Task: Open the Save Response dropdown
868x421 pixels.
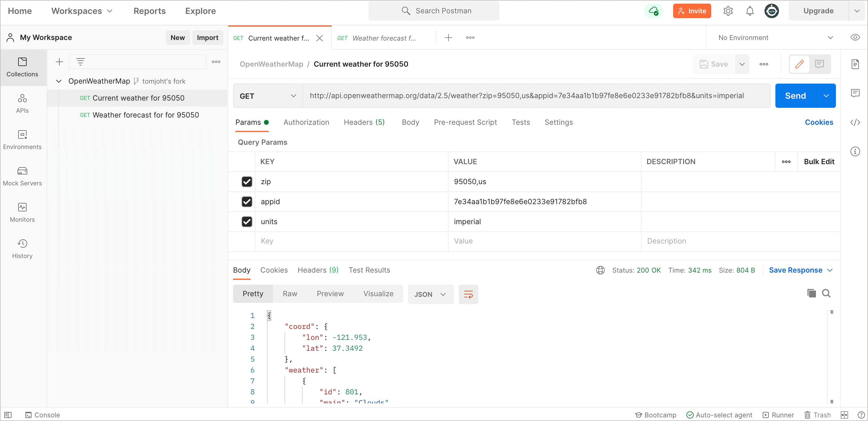Action: tap(800, 270)
